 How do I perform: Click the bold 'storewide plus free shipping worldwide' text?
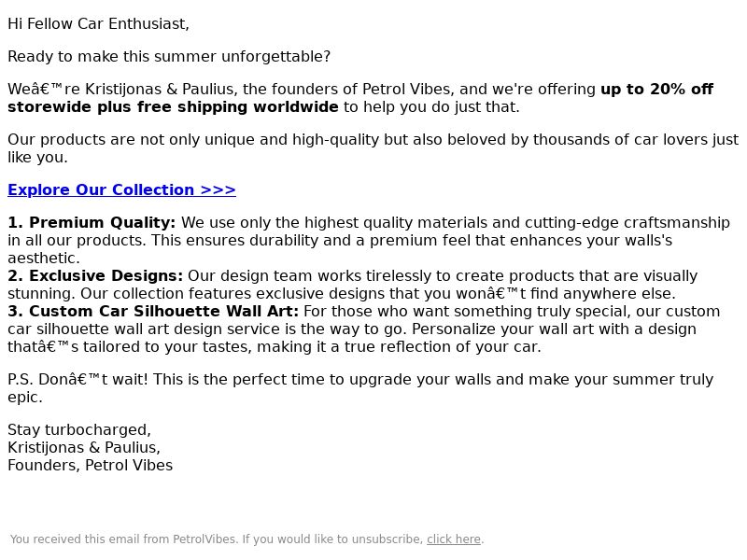tap(173, 106)
